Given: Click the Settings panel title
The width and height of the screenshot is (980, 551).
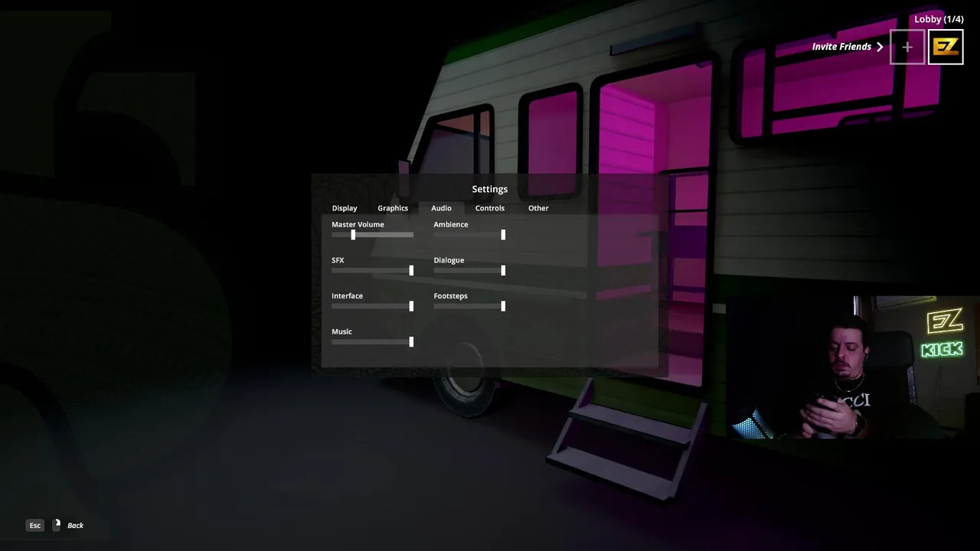Looking at the screenshot, I should click(490, 189).
